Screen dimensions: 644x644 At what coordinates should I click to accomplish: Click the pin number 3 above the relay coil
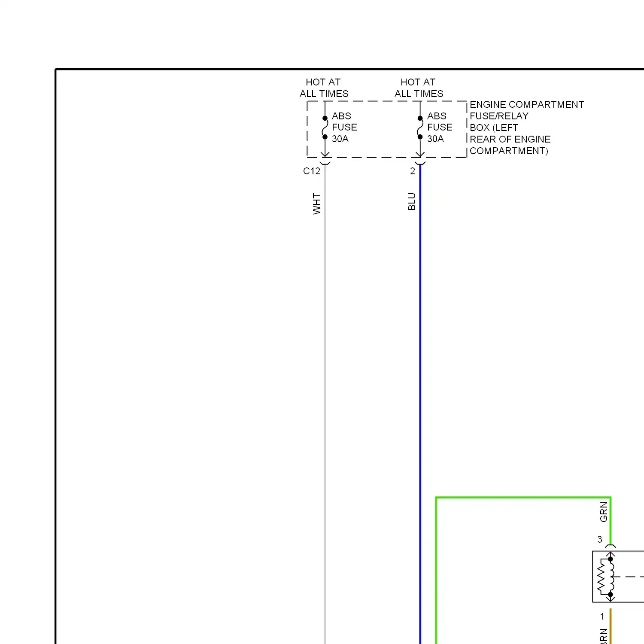(x=600, y=539)
